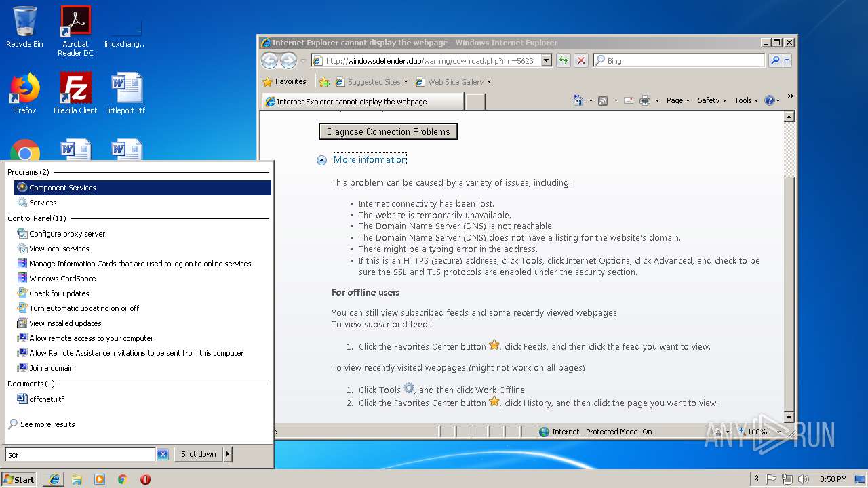The height and width of the screenshot is (488, 868).
Task: Open Chrome from the taskbar
Action: 122,479
